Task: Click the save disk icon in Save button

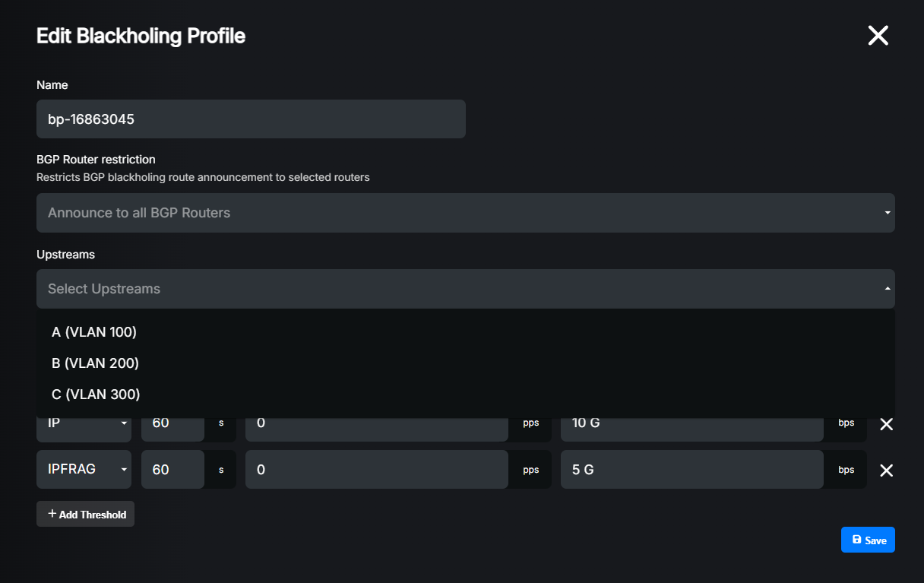Action: [856, 540]
